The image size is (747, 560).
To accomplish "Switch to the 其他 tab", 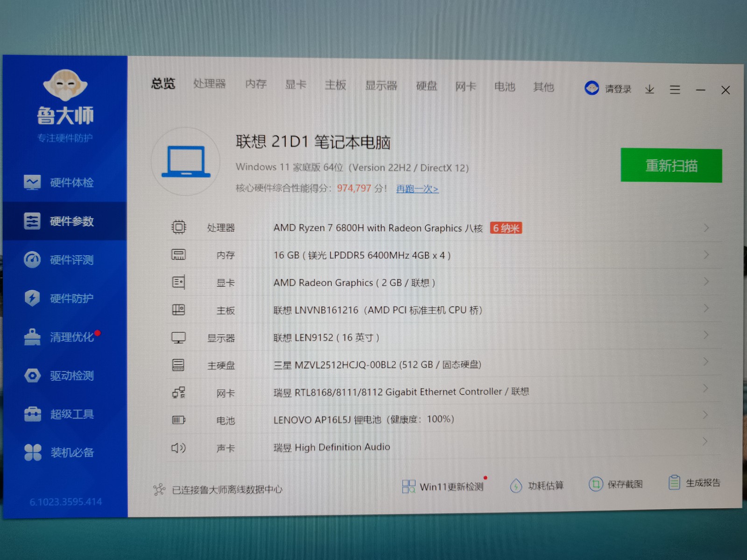I will [x=543, y=87].
